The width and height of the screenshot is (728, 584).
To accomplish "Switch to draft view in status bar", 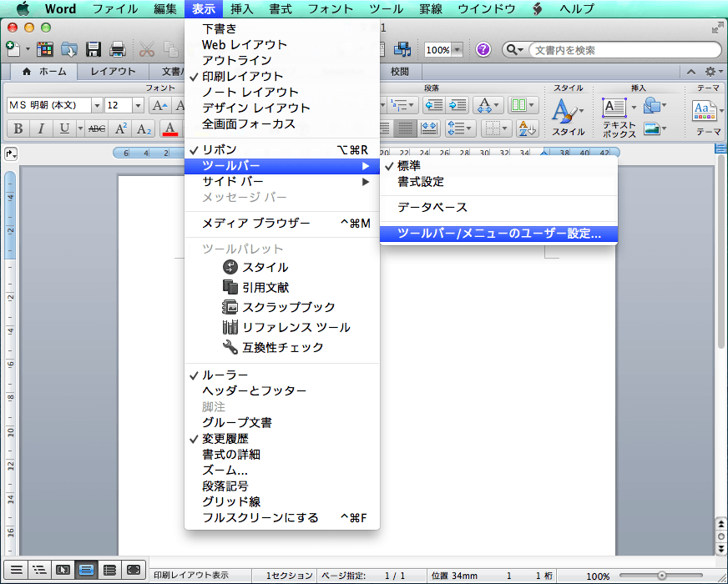I will (16, 570).
